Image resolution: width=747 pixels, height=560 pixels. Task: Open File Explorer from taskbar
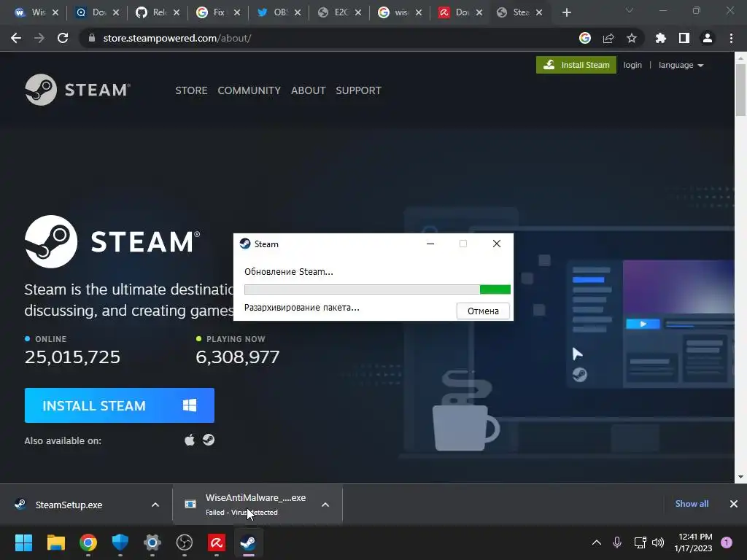coord(55,542)
